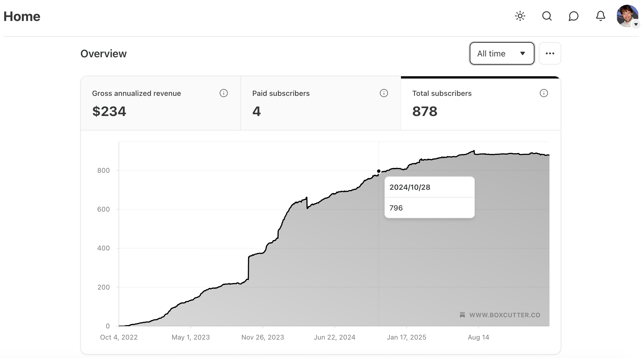Toggle the light/dark theme sun icon

(520, 16)
